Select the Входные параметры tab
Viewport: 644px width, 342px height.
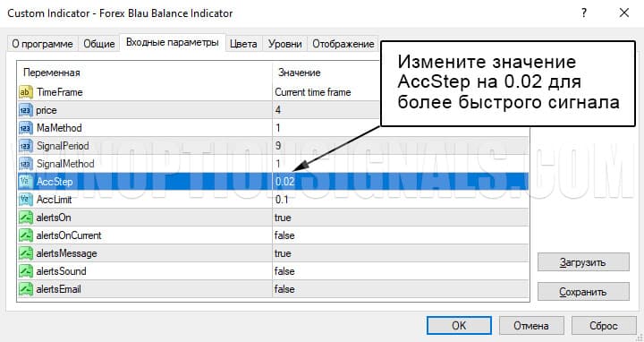coord(173,42)
